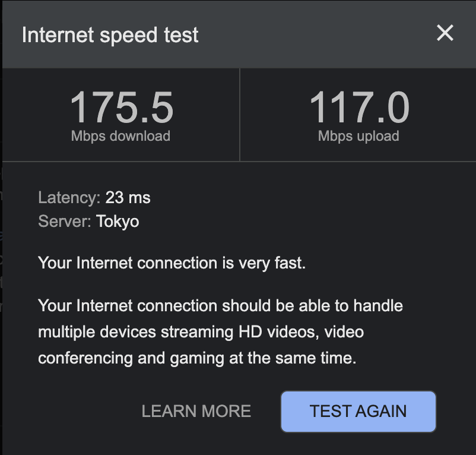Click the "Server:" label
The image size is (476, 455).
click(x=65, y=222)
